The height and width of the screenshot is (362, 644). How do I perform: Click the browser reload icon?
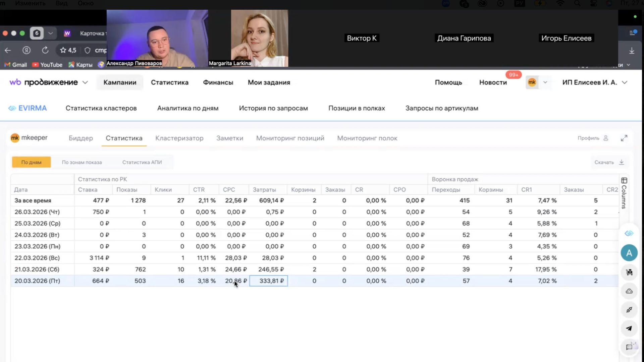(45, 50)
